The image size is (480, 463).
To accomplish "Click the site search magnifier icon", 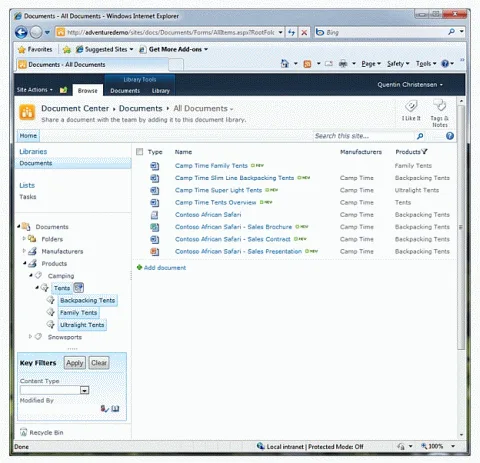I will pyautogui.click(x=420, y=136).
